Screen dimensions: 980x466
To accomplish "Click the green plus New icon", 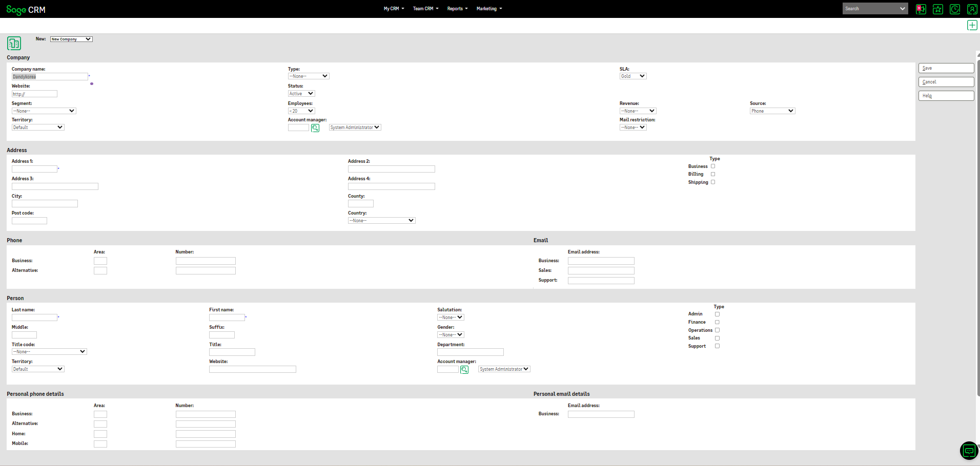I will [972, 25].
